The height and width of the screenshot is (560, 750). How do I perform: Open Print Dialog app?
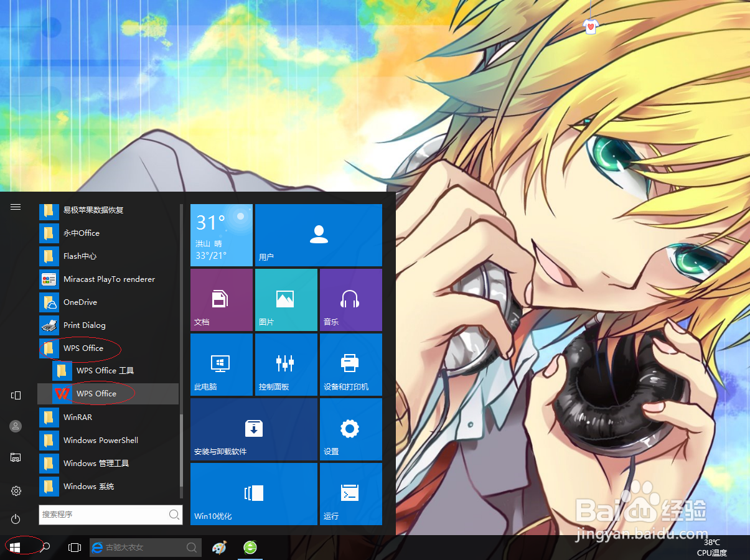tap(108, 325)
